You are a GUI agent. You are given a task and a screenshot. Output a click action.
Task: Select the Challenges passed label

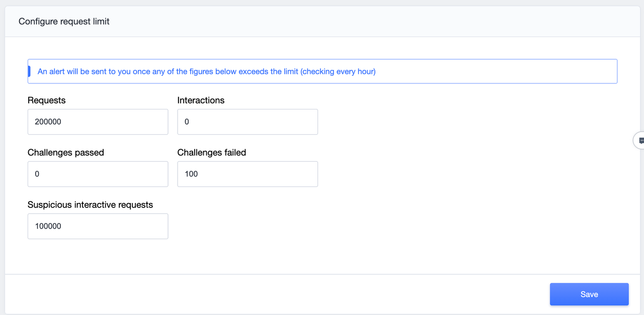(66, 153)
